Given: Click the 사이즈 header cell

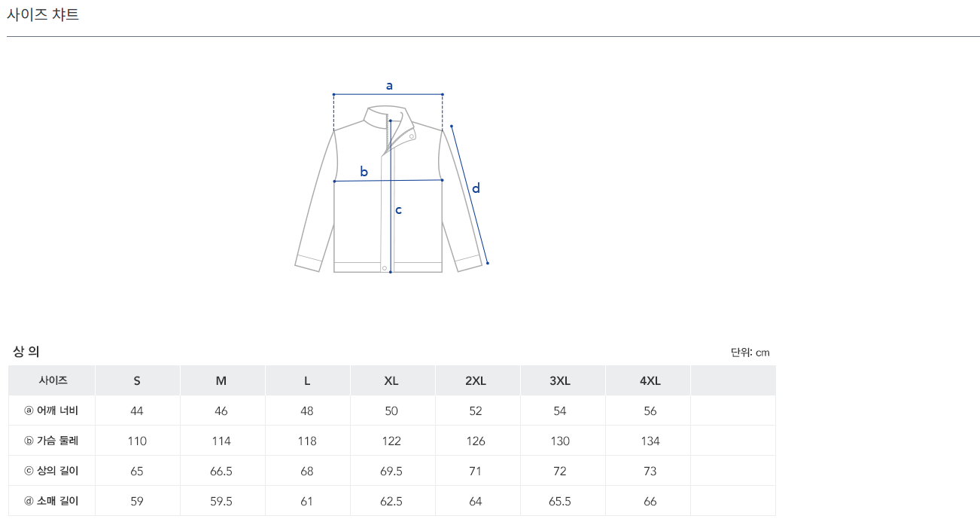Looking at the screenshot, I should [x=53, y=381].
